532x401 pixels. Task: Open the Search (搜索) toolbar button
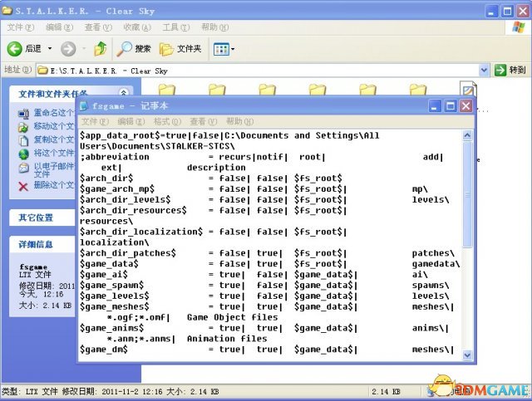click(133, 49)
